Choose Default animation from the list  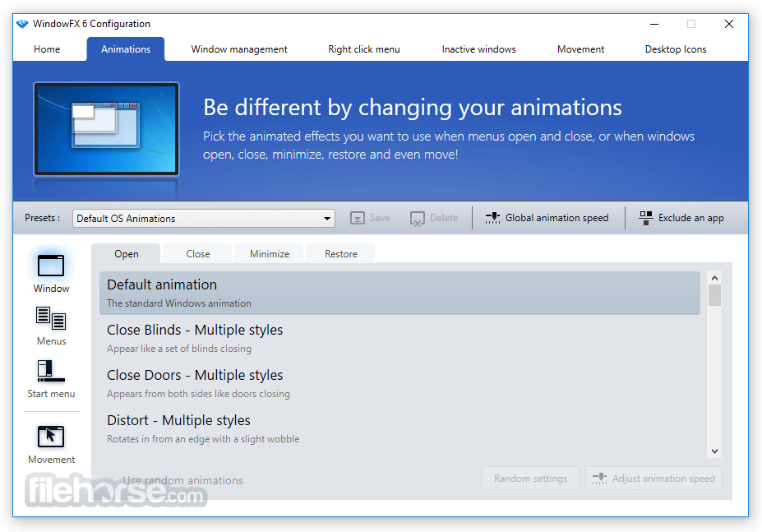[399, 294]
